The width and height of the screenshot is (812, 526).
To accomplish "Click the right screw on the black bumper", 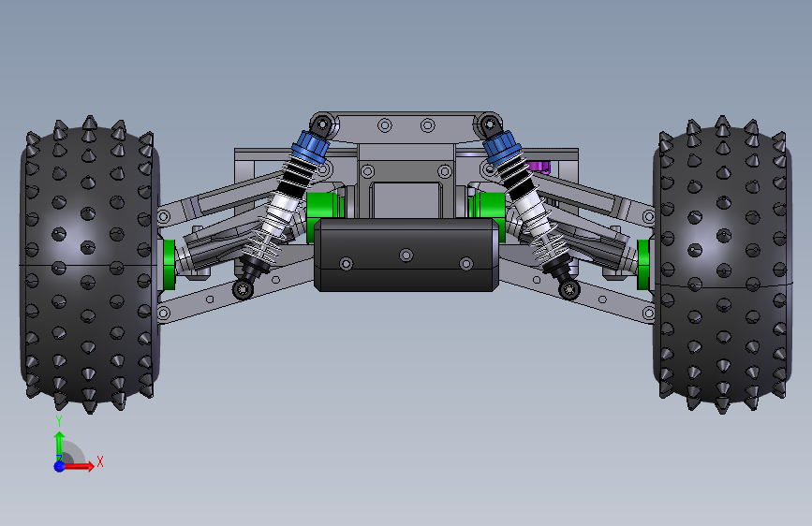I will tap(466, 264).
